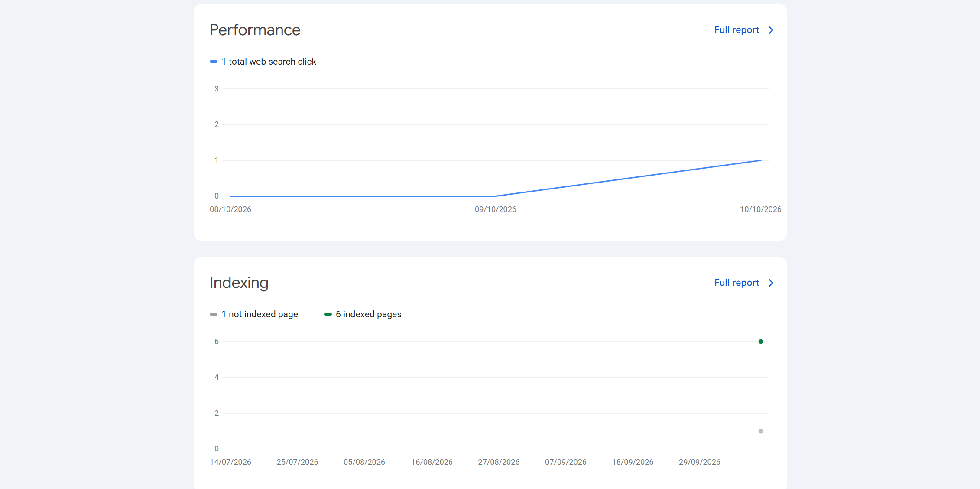
Task: Click the blue legend marker for total web search click
Action: point(214,62)
